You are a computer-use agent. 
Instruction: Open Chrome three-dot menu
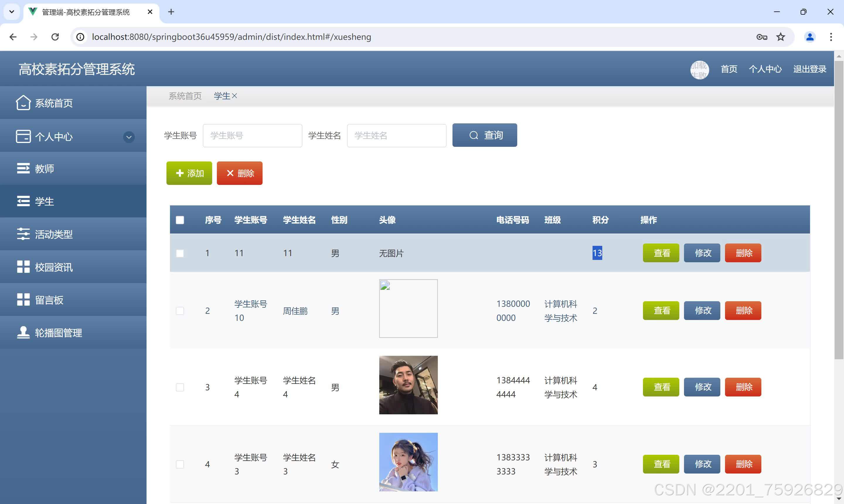pos(831,37)
